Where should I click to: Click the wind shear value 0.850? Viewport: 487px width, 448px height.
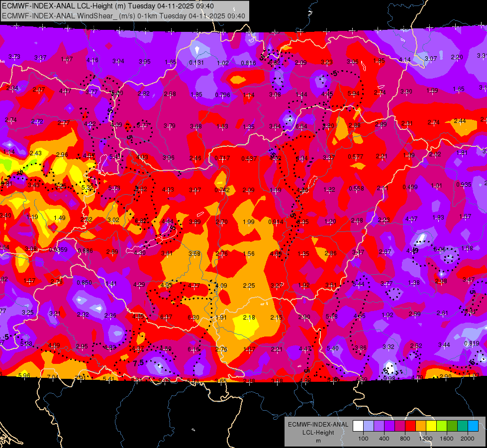pos(85,283)
